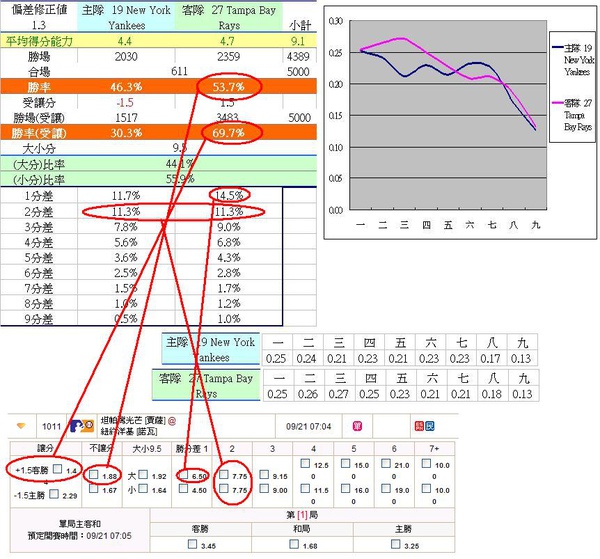The height and width of the screenshot is (559, 600).
Task: Click the 坦帕灣光芒 [賈薩] team name
Action: [x=133, y=420]
